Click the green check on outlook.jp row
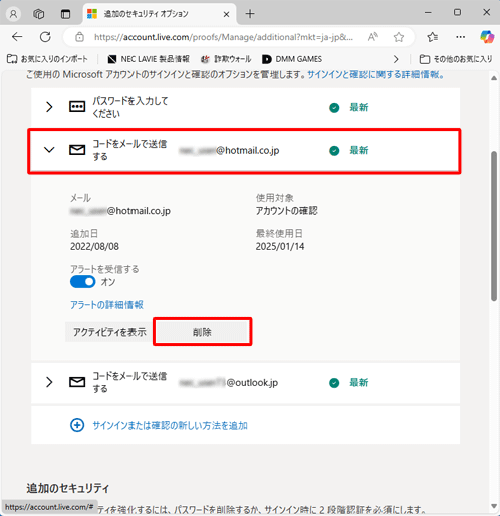 [x=334, y=383]
